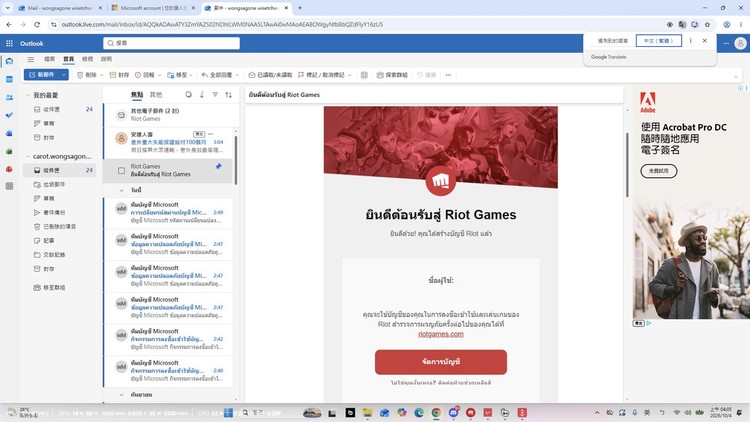Follow the riotgames.com link in email
The width and height of the screenshot is (750, 422).
tap(441, 334)
